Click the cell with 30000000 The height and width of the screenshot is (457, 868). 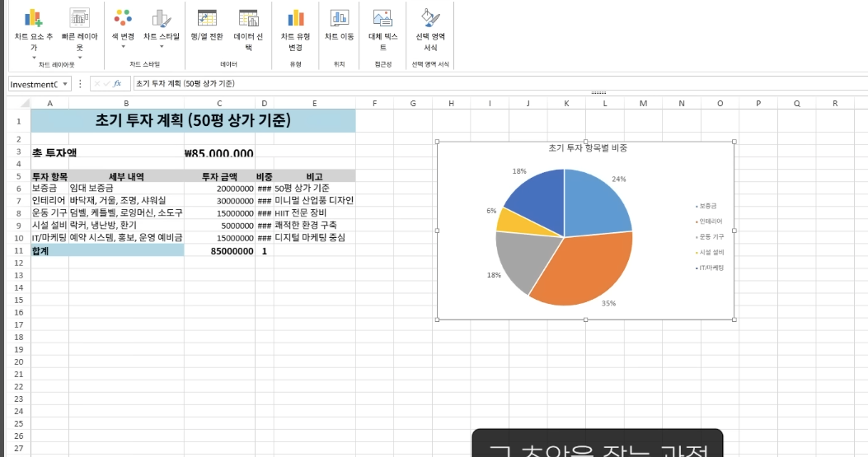click(x=219, y=201)
